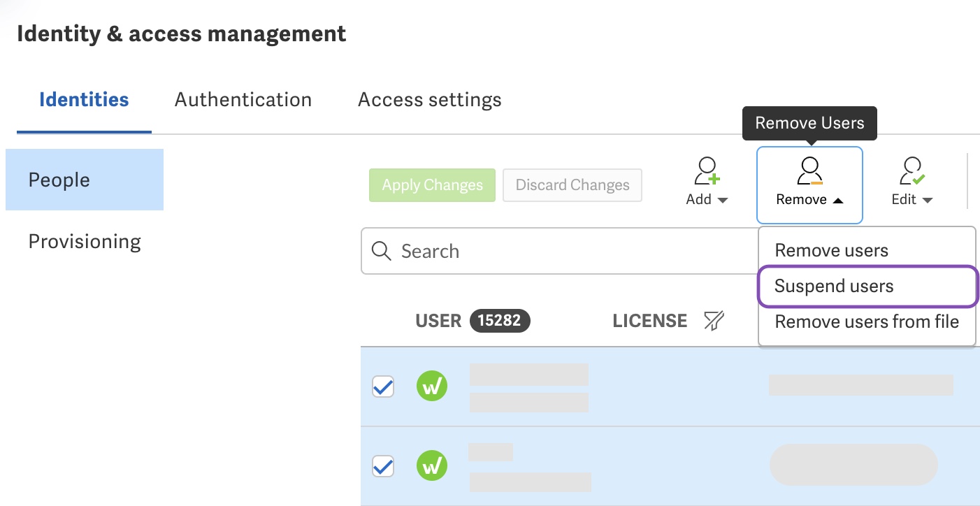Click the Discard Changes button
The height and width of the screenshot is (506, 980).
tap(572, 185)
